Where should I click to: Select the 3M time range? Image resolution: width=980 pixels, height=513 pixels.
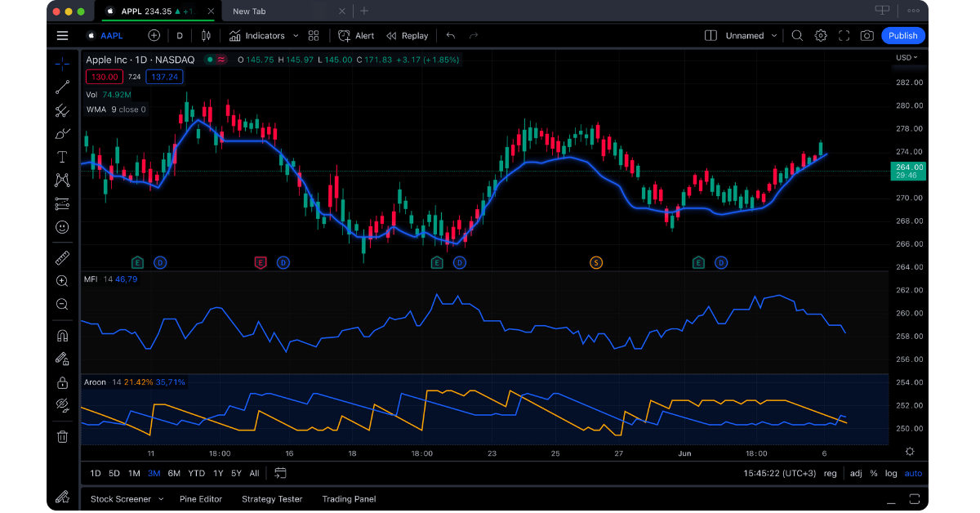(154, 473)
